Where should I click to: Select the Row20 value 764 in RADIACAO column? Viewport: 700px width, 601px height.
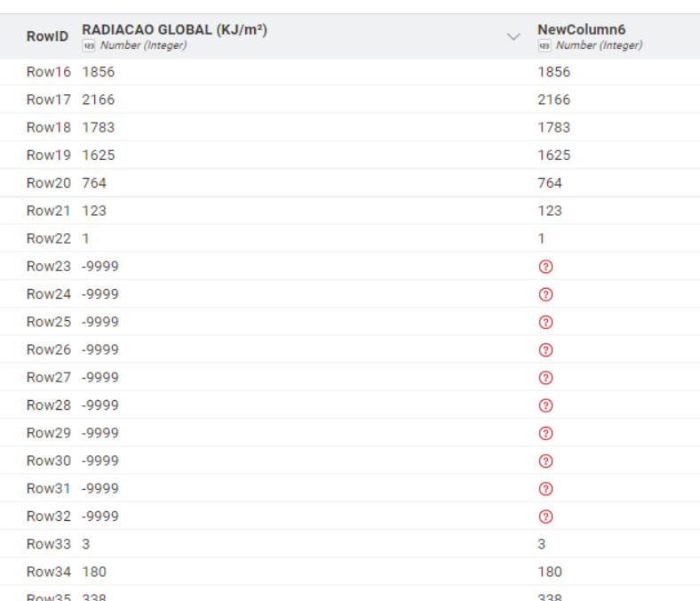point(94,183)
